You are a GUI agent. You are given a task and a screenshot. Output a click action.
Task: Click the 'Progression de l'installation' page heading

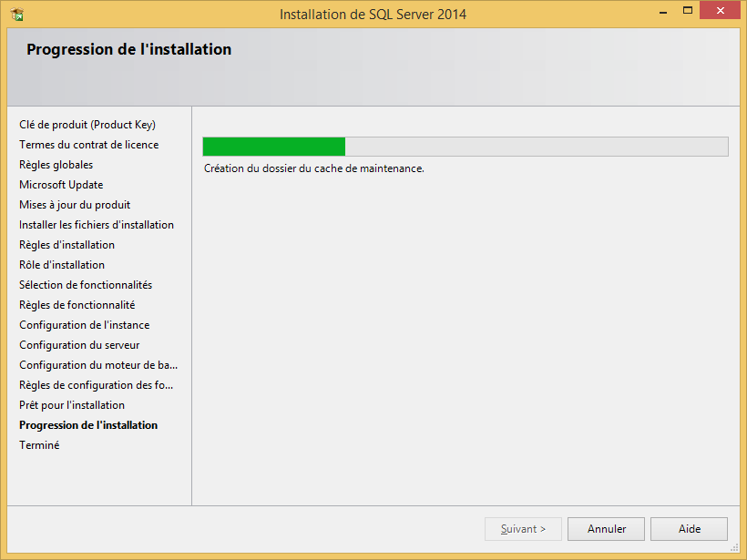[x=128, y=49]
